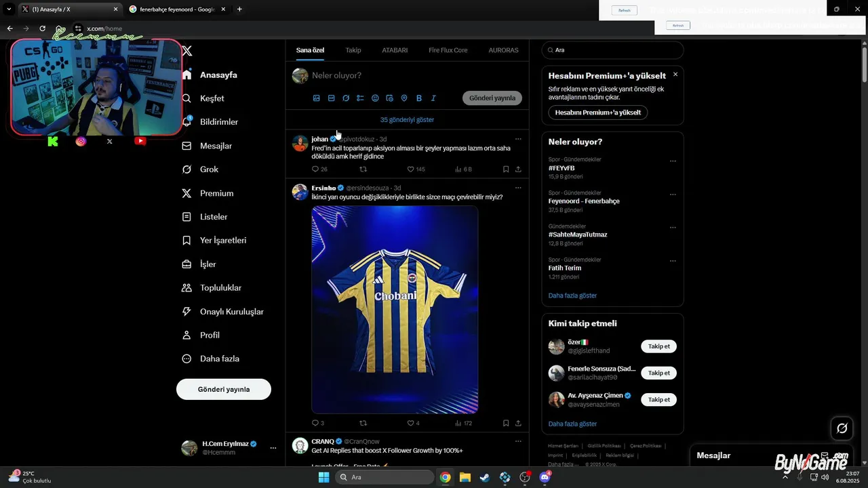Share johan's post
The height and width of the screenshot is (488, 868).
tap(518, 169)
